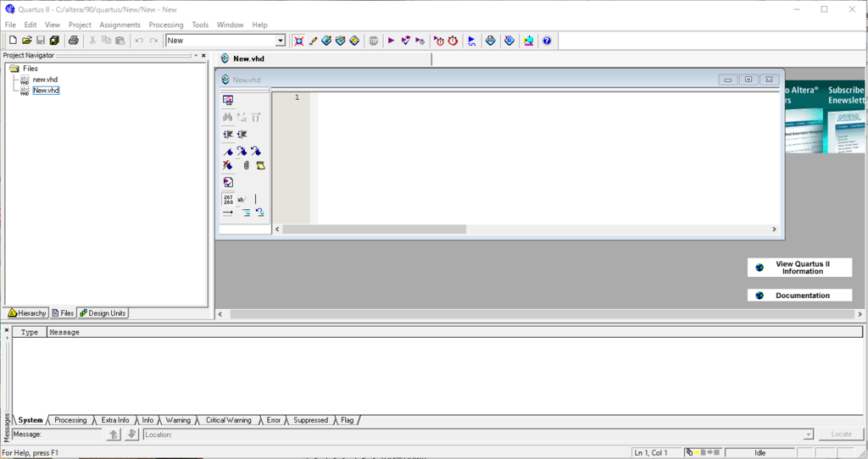Open the red timing analyzer clock icon
Viewport: 868px width, 459px height.
point(453,41)
